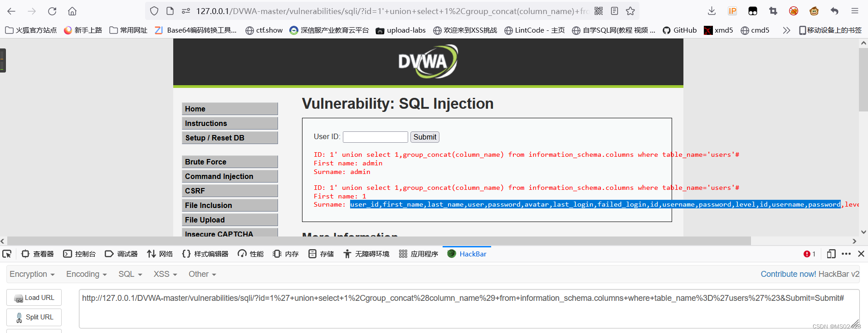
Task: Open Command Injection vulnerability page
Action: coord(230,176)
